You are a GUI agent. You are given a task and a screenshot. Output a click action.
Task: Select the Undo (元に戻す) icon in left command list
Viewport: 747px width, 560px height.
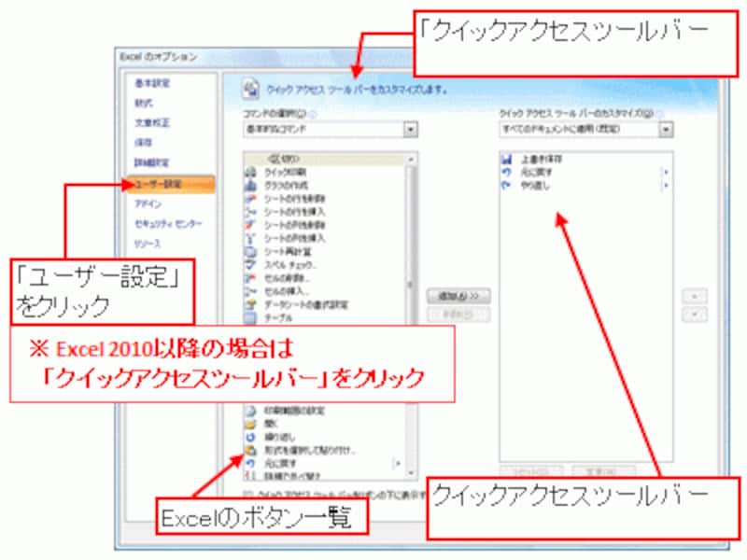[250, 463]
